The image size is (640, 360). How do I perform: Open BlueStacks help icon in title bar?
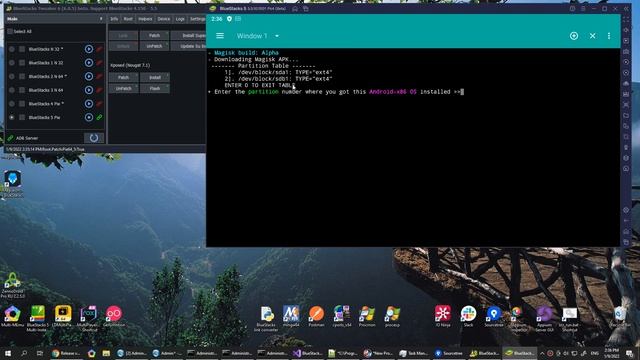[572, 9]
